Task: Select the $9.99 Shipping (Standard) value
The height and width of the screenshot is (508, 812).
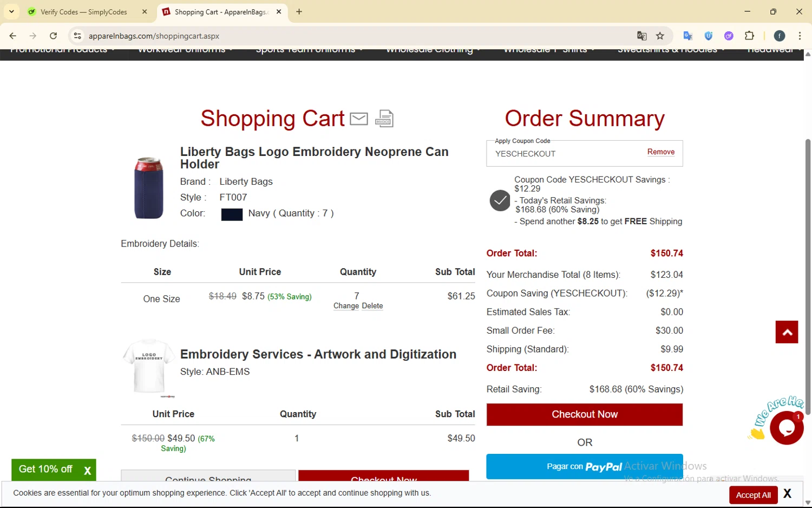Action: pyautogui.click(x=672, y=349)
